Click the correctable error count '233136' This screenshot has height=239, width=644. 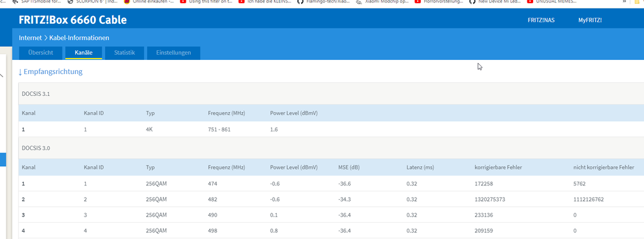coord(483,215)
